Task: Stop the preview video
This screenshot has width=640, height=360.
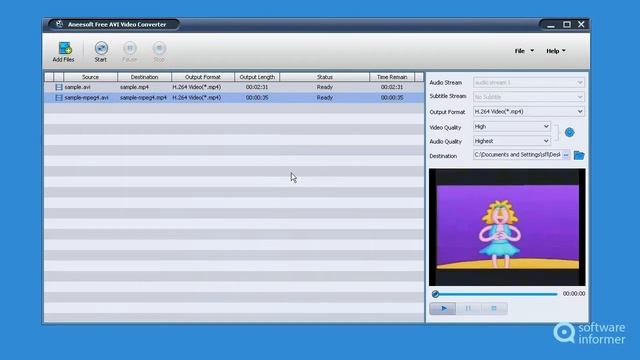Action: point(494,309)
